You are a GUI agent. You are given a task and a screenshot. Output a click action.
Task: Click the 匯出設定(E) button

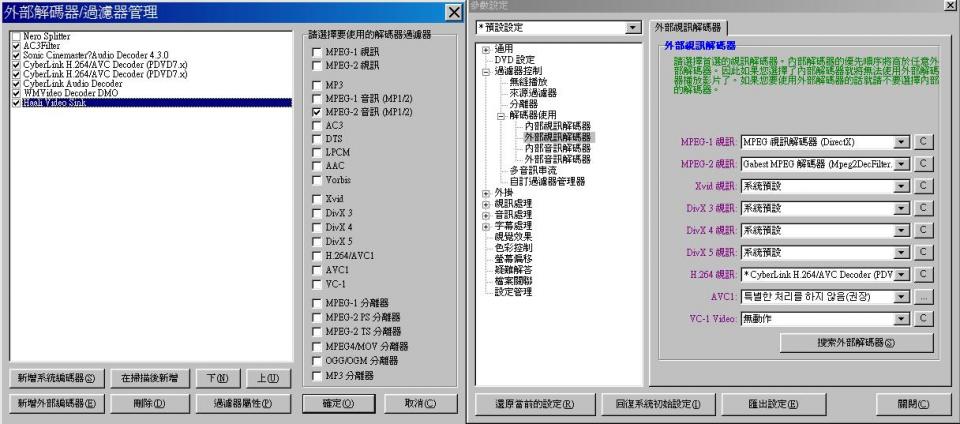tap(773, 404)
